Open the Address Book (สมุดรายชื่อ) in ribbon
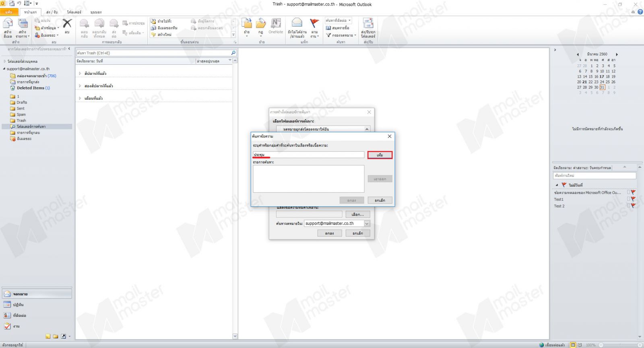This screenshot has height=348, width=644. tap(337, 28)
